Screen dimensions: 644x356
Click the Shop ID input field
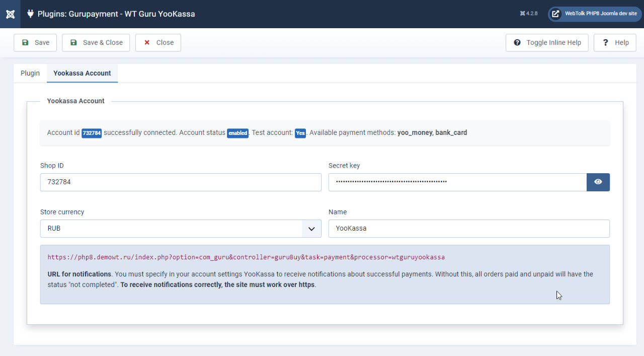[181, 182]
